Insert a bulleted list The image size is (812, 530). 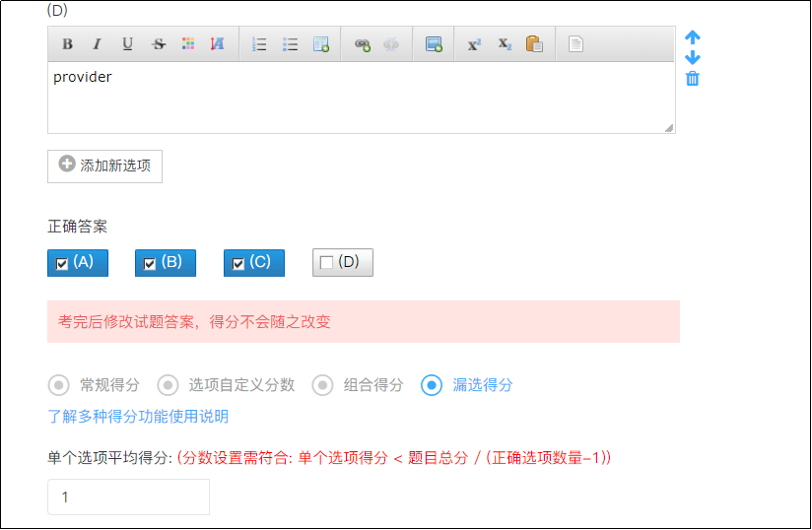(290, 44)
